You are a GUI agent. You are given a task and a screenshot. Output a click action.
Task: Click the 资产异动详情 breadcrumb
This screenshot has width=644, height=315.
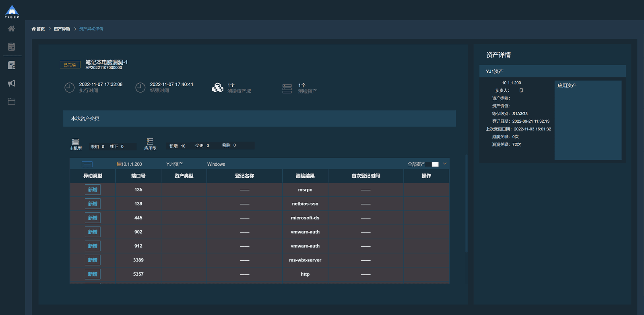(x=91, y=29)
